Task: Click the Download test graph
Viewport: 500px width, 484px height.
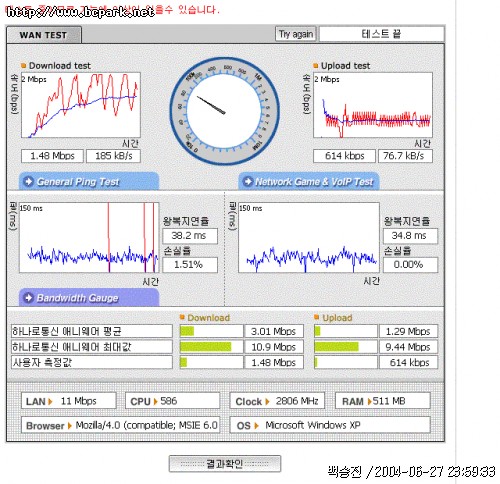Action: (x=81, y=105)
